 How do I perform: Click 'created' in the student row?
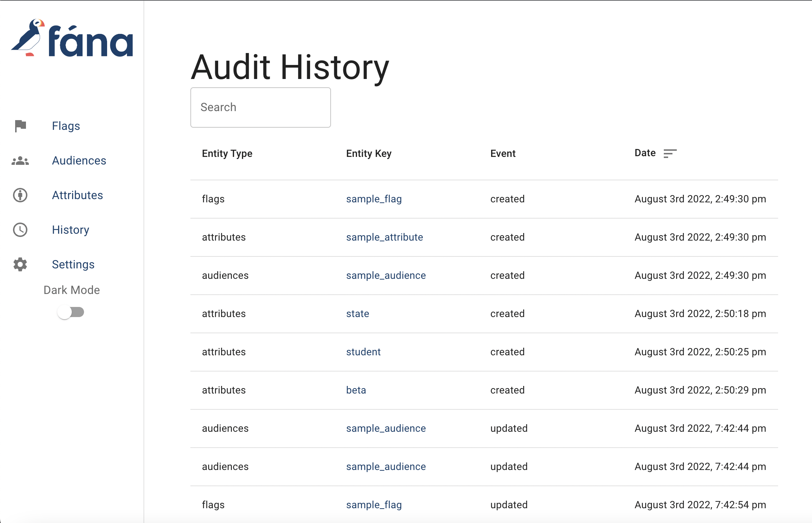(x=507, y=352)
